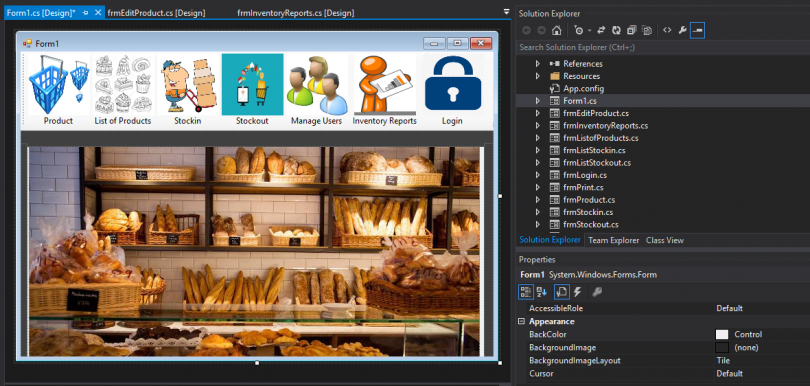The image size is (810, 386).
Task: Expand frmLogin.cs tree node
Action: (537, 175)
